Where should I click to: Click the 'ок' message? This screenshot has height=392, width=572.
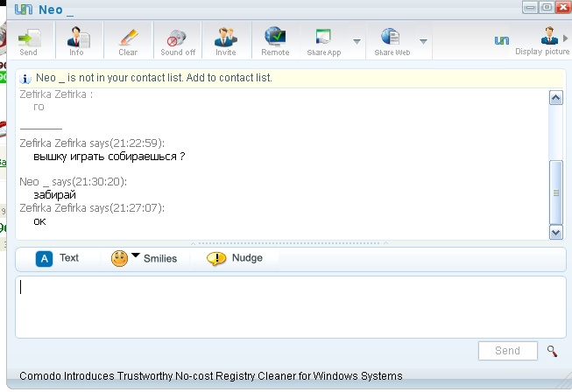point(39,221)
